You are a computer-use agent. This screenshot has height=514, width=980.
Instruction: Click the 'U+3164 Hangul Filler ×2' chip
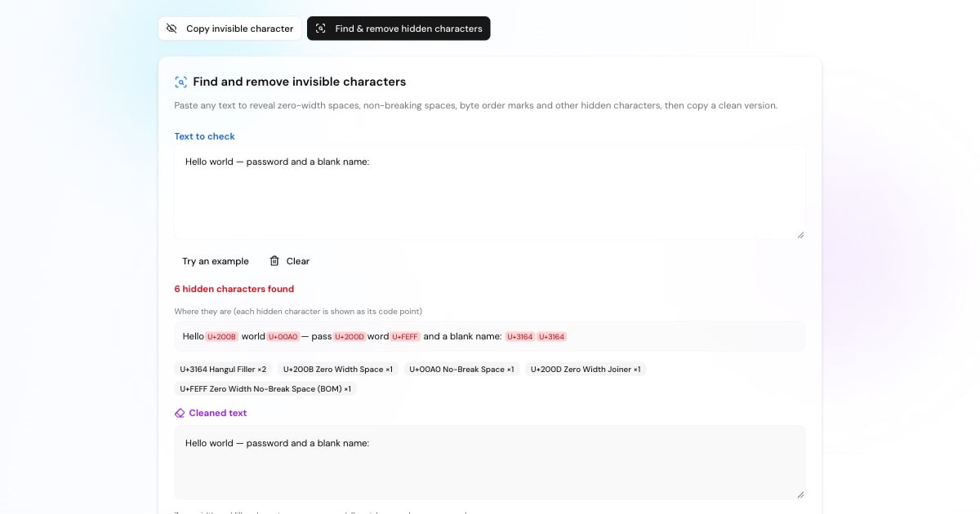pos(224,370)
